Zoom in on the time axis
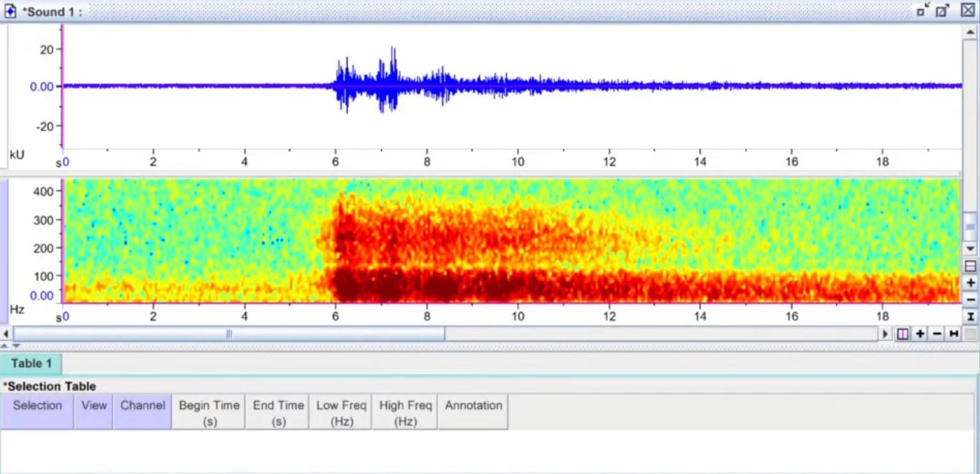Viewport: 980px width, 474px height. pos(920,334)
